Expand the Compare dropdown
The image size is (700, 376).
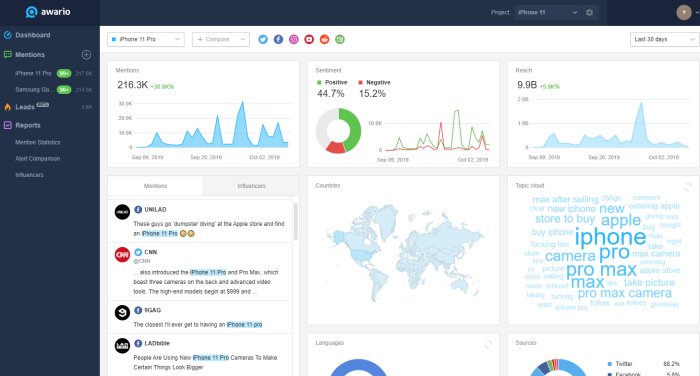coord(221,39)
